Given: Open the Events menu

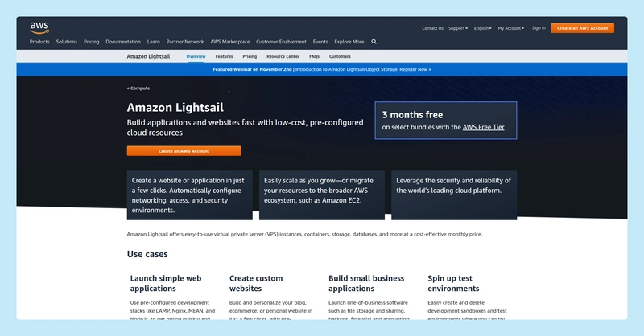Looking at the screenshot, I should pyautogui.click(x=320, y=42).
